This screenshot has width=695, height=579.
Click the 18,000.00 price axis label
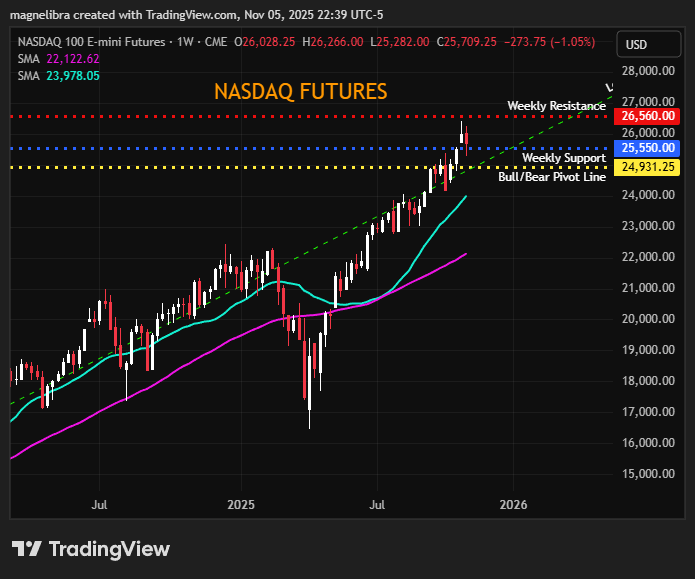[648, 381]
